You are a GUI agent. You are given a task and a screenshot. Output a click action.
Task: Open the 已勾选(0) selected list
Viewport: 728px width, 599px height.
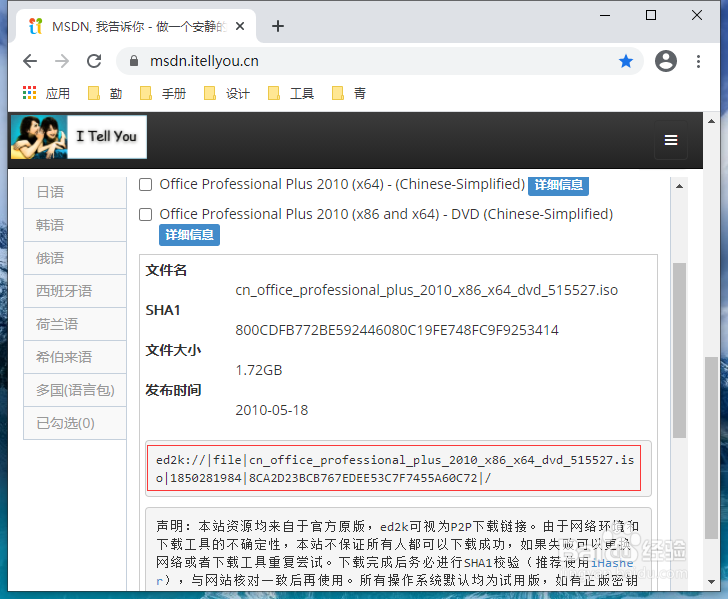[75, 423]
